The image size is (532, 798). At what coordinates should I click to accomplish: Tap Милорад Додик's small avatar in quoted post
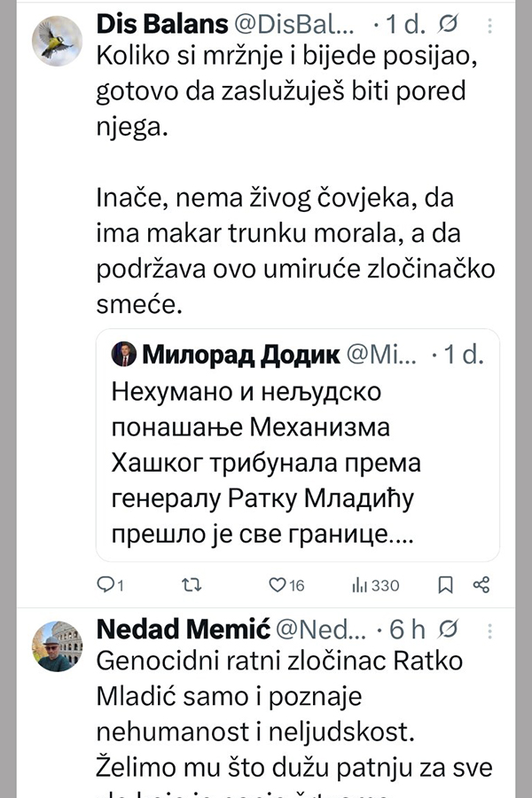pyautogui.click(x=123, y=356)
